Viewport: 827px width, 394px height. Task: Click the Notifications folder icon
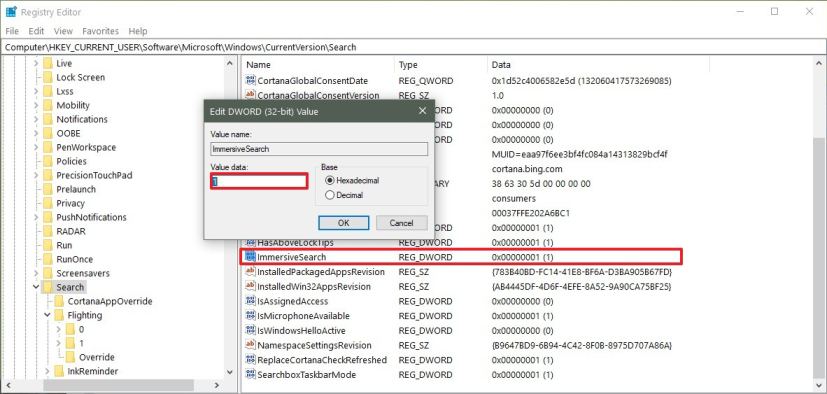coord(47,119)
